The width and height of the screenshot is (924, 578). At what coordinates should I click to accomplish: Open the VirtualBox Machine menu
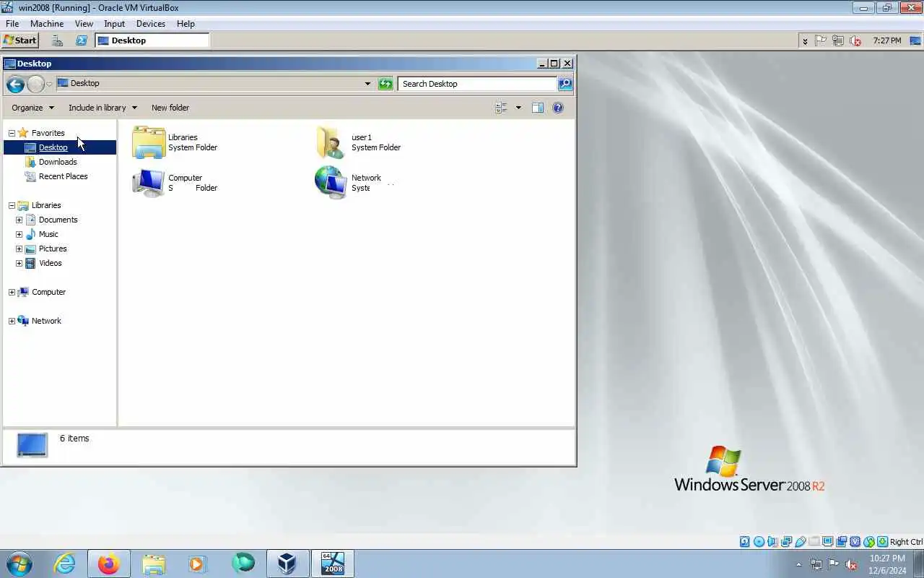coord(47,24)
